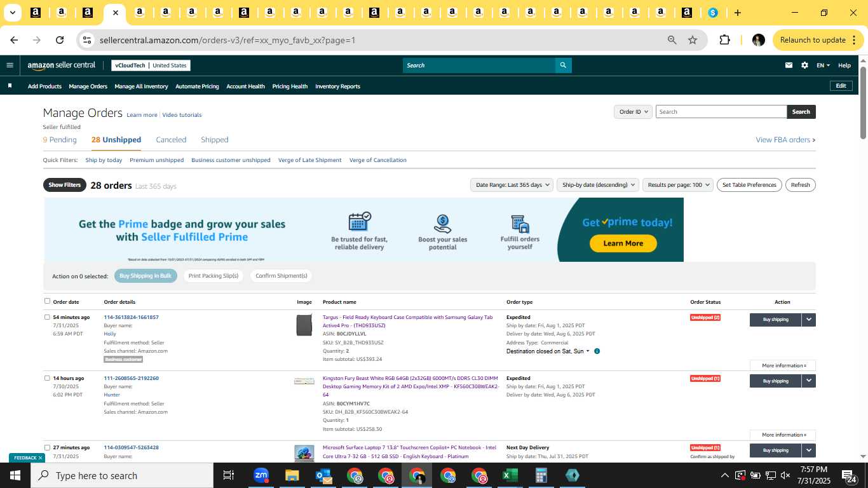The height and width of the screenshot is (488, 868).
Task: Click the bookmark flag icon in nav bar
Action: tap(10, 86)
